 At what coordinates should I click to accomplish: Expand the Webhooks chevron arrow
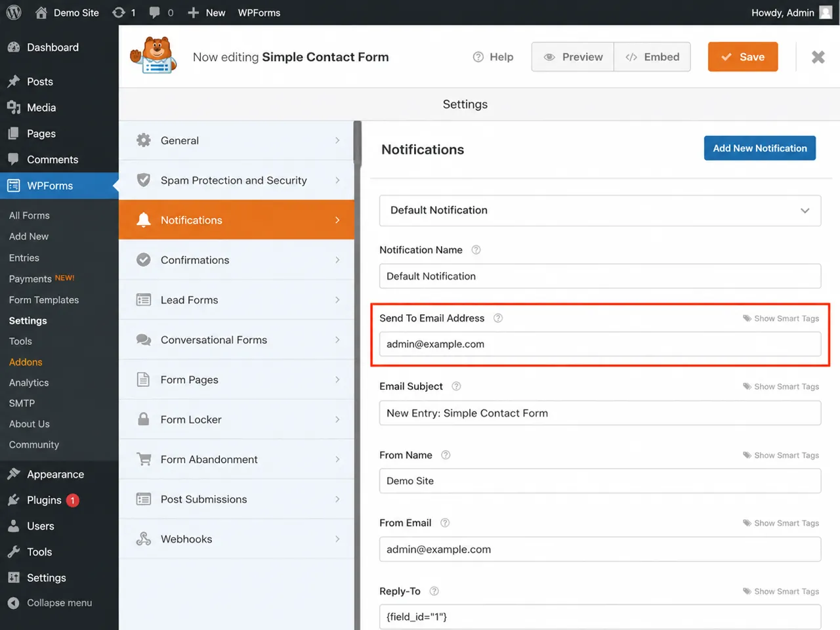[x=337, y=539]
